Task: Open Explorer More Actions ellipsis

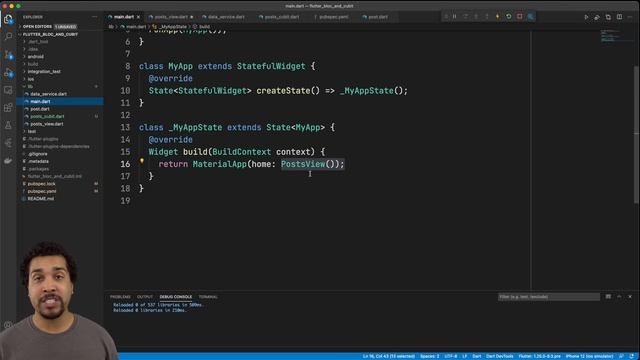Action: point(95,17)
